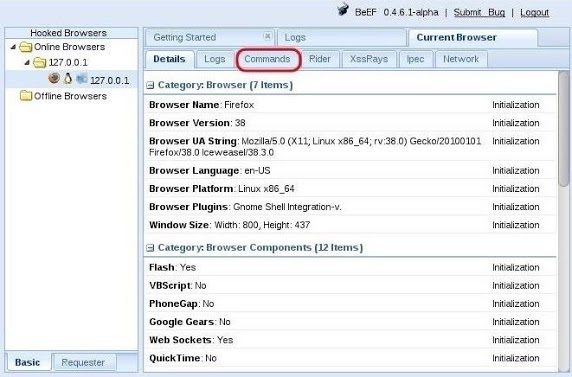This screenshot has width=572, height=377.
Task: Collapse the Browser Components category group
Action: pos(150,248)
